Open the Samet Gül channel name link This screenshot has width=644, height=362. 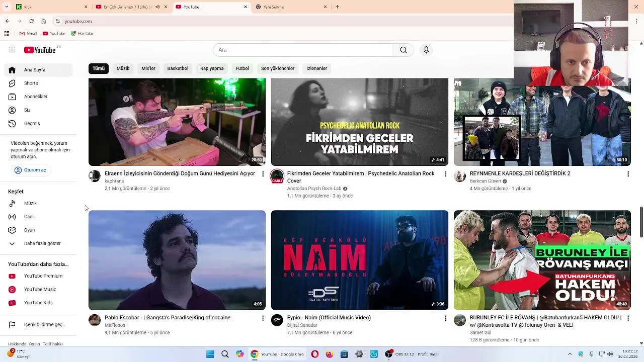(480, 332)
